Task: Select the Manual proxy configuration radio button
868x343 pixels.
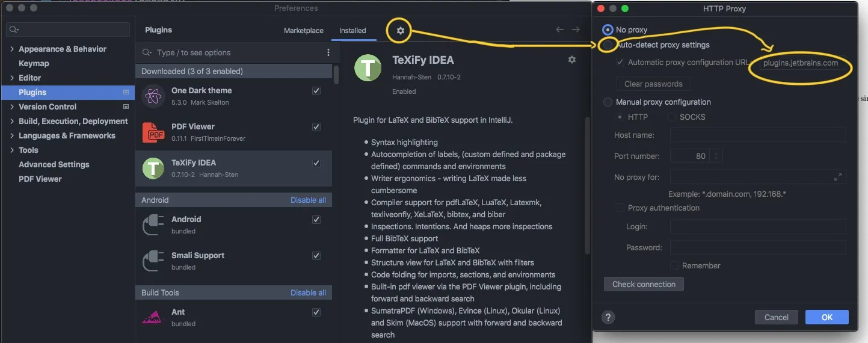Action: pos(608,102)
